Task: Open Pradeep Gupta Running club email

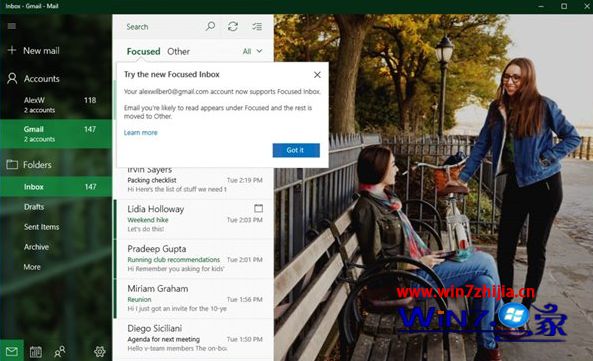Action: [x=194, y=259]
